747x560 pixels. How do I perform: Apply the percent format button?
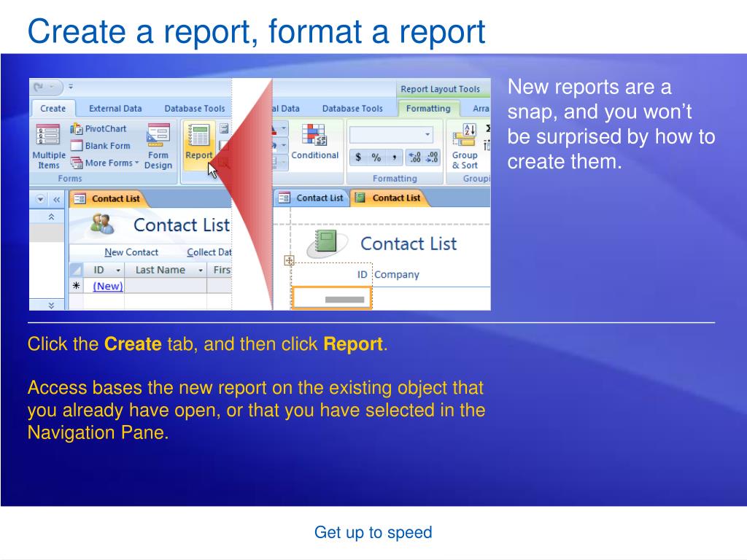(x=376, y=157)
